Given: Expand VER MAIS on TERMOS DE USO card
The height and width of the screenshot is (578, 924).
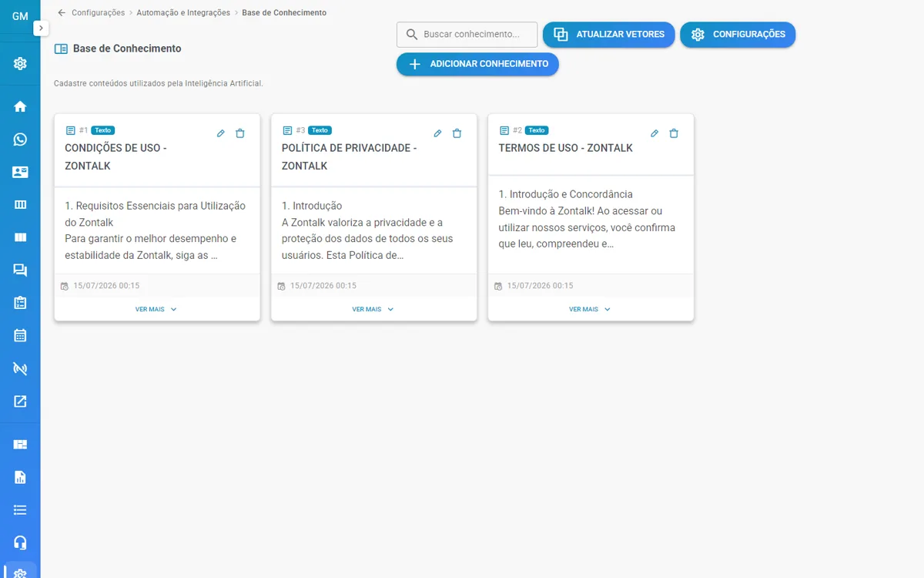Looking at the screenshot, I should point(591,309).
